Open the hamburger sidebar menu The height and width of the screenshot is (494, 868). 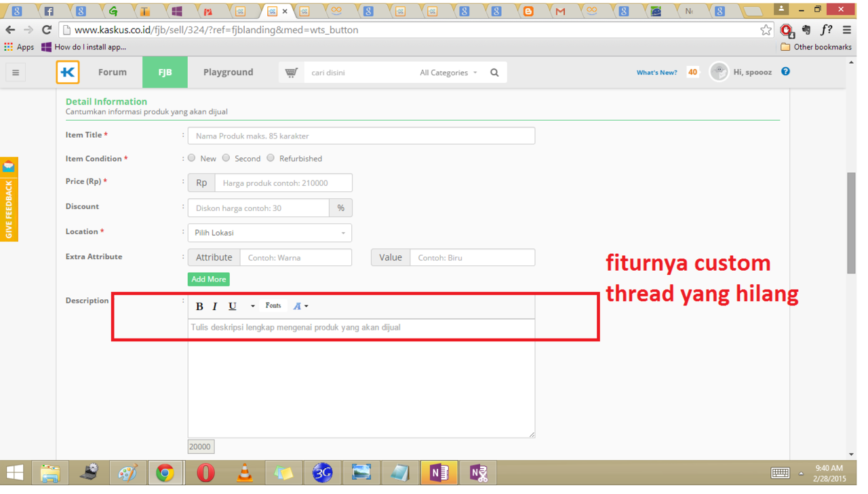pyautogui.click(x=16, y=73)
